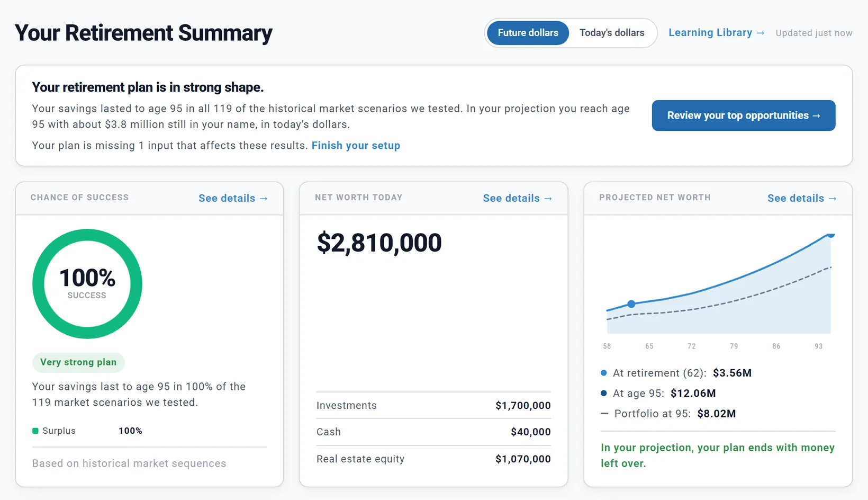
Task: Click the green Surplus legend square
Action: (35, 431)
